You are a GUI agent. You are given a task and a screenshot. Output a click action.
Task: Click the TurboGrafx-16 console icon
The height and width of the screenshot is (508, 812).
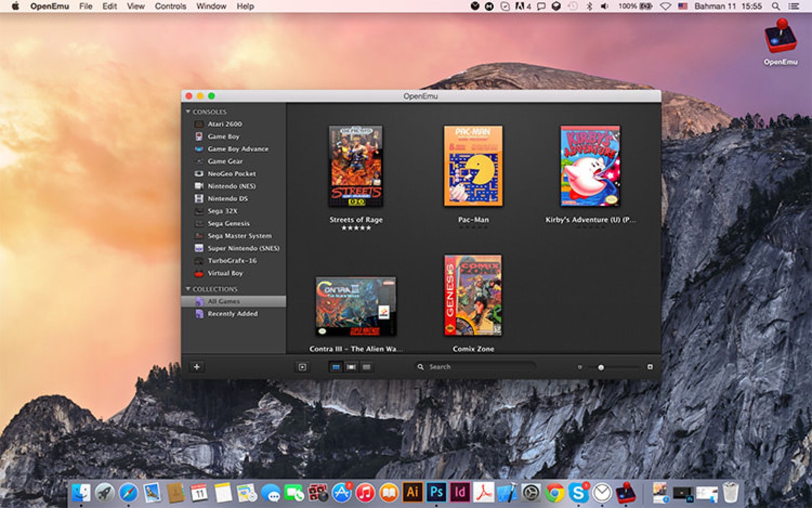coord(199,261)
